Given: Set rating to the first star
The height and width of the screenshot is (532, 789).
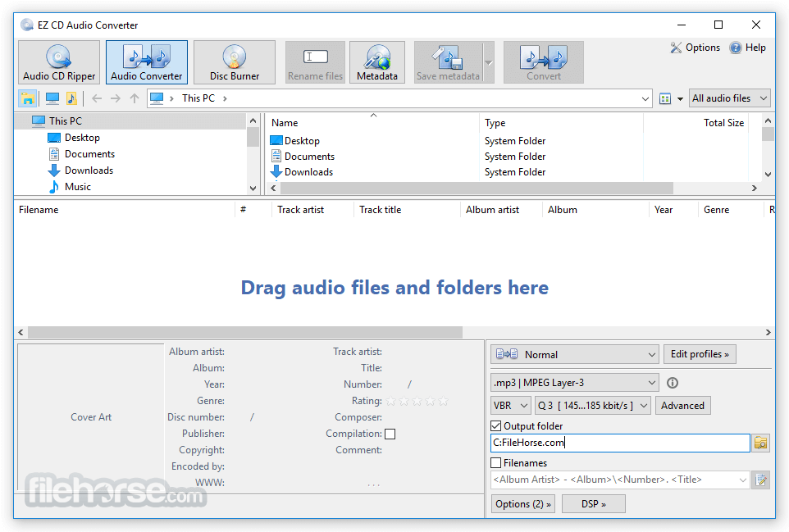Looking at the screenshot, I should 391,402.
